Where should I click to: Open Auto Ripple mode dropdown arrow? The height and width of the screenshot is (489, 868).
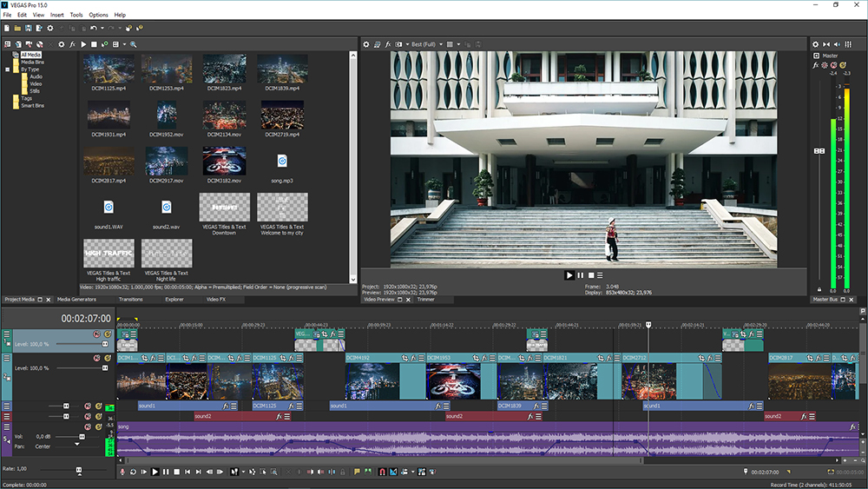coord(412,472)
